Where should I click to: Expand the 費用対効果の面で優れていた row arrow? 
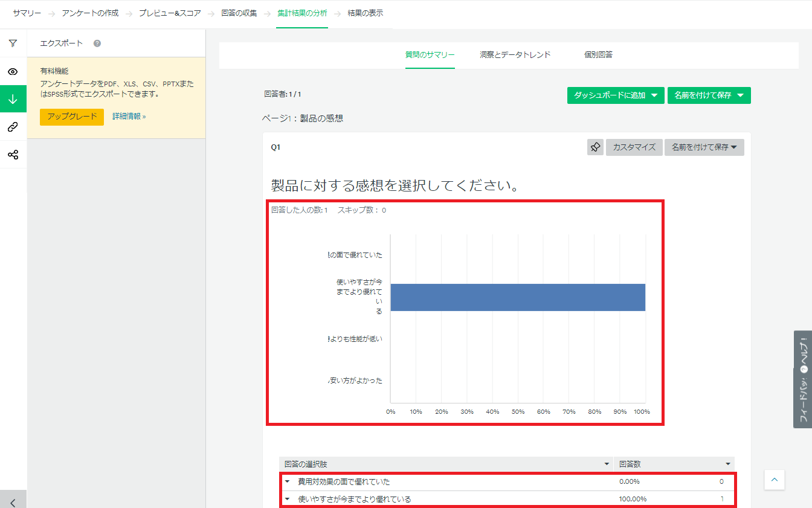pyautogui.click(x=288, y=482)
